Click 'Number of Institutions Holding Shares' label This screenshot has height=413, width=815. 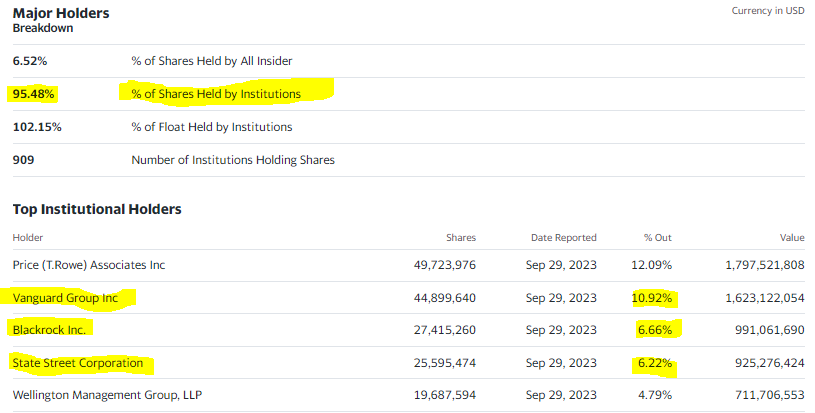tap(233, 160)
